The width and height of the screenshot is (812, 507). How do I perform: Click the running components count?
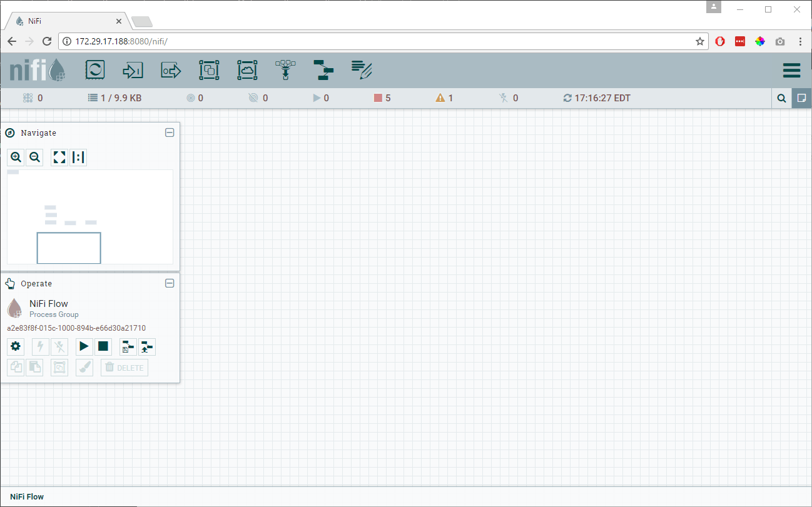pyautogui.click(x=320, y=98)
